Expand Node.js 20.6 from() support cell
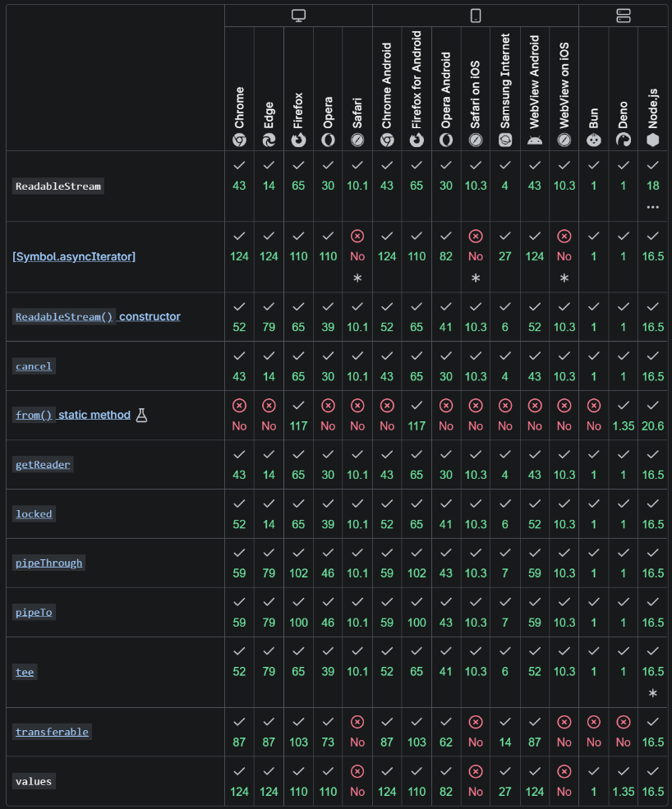 click(x=653, y=416)
